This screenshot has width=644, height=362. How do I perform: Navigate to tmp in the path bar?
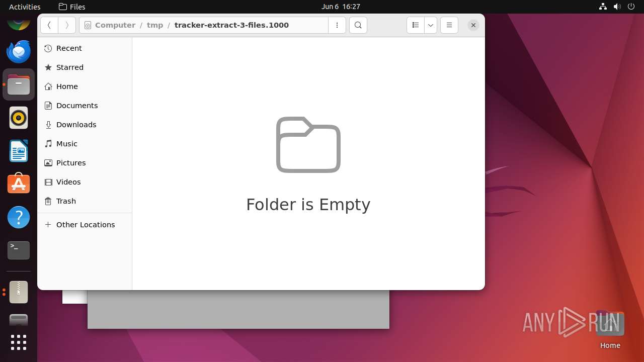tap(155, 25)
